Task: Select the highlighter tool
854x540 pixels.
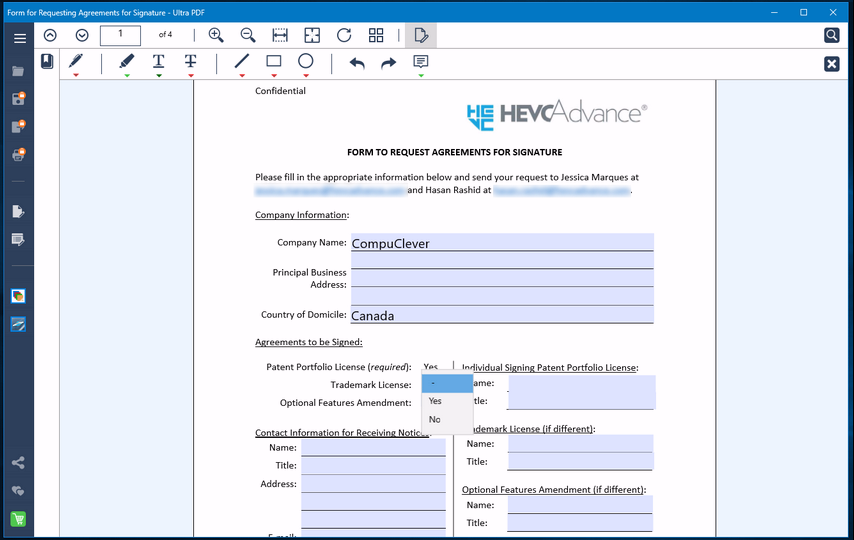Action: (126, 60)
